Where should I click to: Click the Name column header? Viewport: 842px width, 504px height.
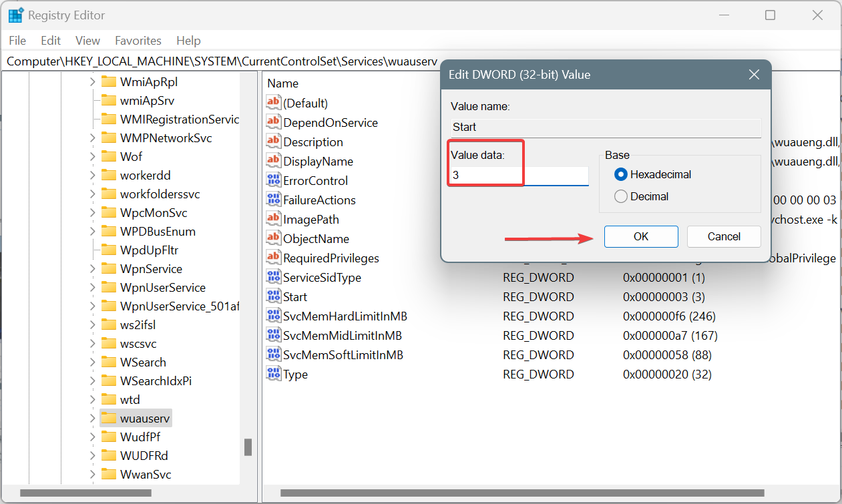point(283,83)
